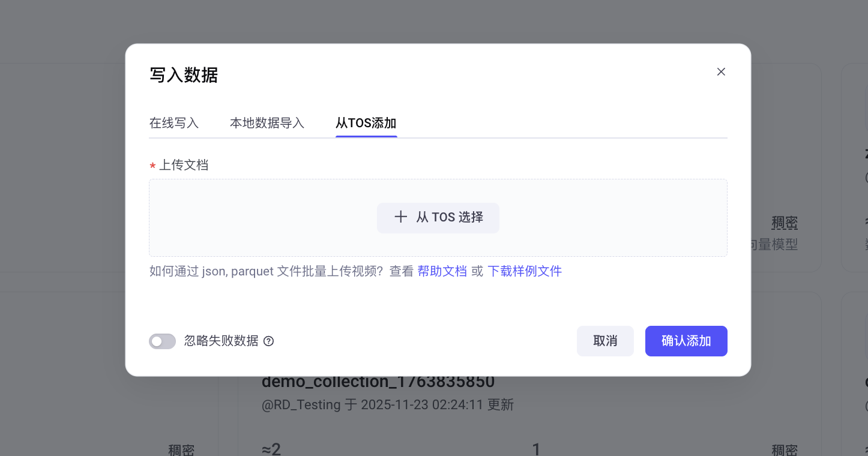The height and width of the screenshot is (456, 868).
Task: Click the ≈2 count under demo_collection
Action: pyautogui.click(x=271, y=449)
